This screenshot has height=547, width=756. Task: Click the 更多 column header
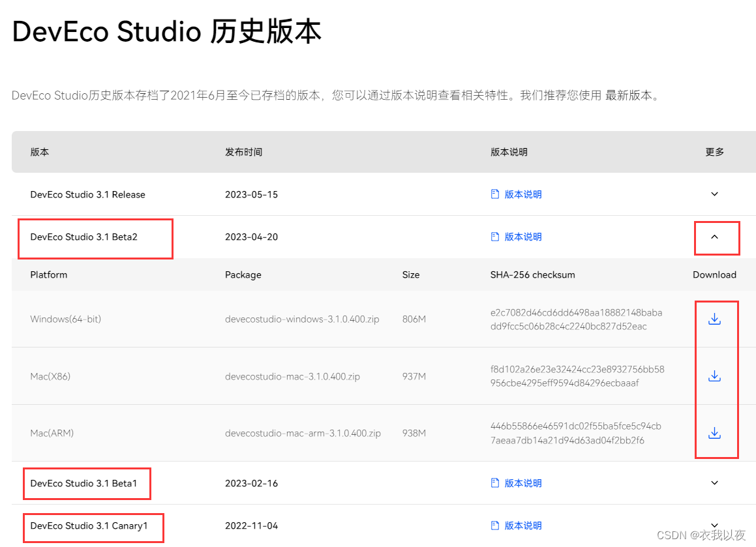coord(714,152)
